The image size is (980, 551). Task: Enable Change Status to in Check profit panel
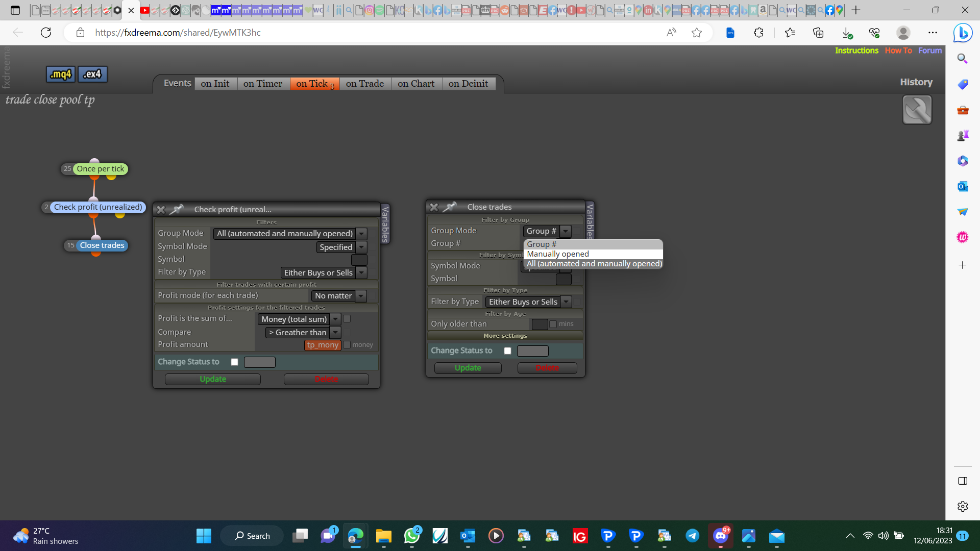[234, 362]
